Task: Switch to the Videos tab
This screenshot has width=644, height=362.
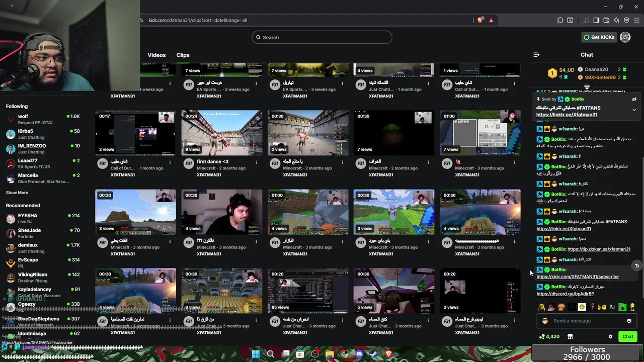Action: [x=156, y=55]
